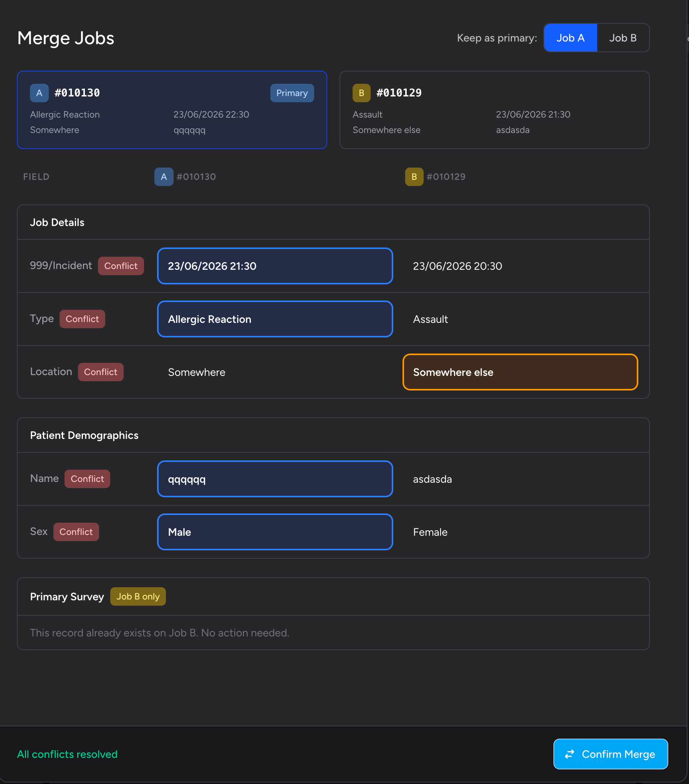
Task: Choose Assault as the Type value
Action: [x=520, y=319]
